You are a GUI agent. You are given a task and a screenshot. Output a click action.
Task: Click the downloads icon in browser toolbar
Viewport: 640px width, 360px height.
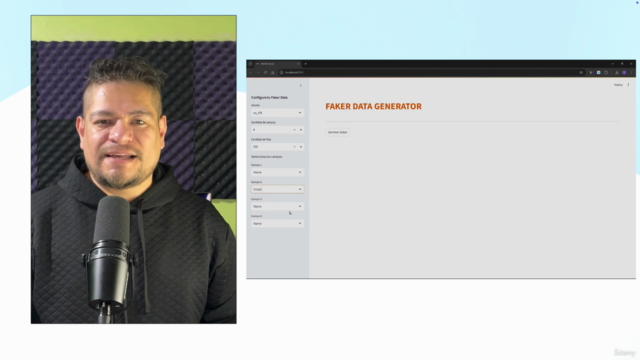click(x=617, y=72)
